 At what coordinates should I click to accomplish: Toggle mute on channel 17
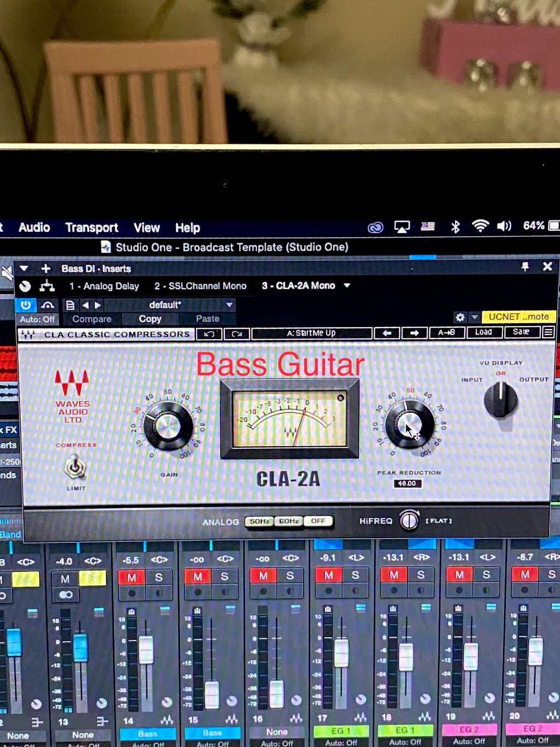click(328, 575)
